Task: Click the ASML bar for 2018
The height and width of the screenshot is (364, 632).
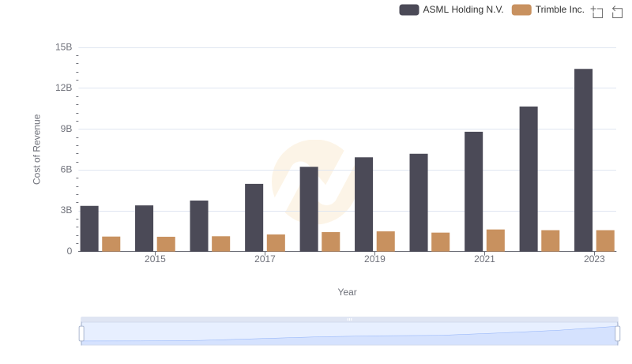Action: pyautogui.click(x=309, y=209)
